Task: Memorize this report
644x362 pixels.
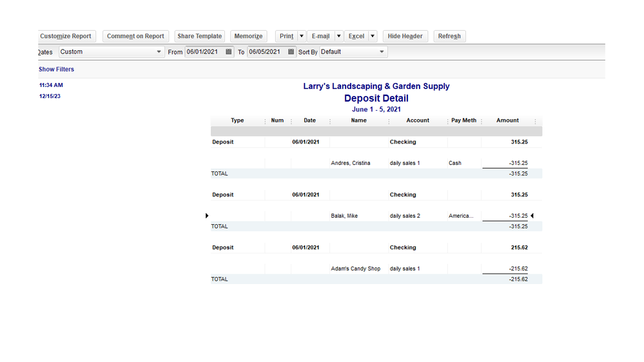Action: pos(248,36)
